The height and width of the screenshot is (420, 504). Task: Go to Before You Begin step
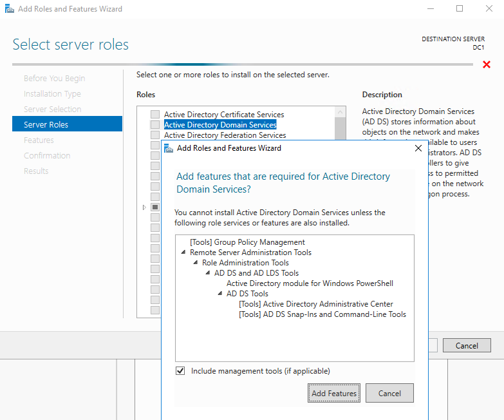[x=54, y=78]
